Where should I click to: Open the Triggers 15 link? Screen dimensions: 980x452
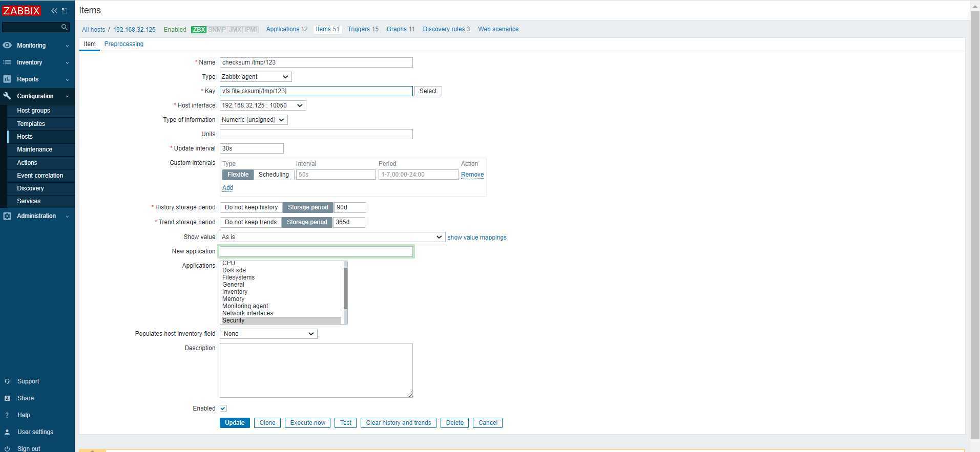363,29
